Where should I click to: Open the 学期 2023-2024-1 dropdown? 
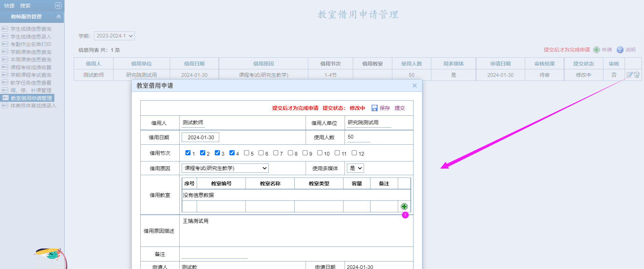click(x=114, y=36)
